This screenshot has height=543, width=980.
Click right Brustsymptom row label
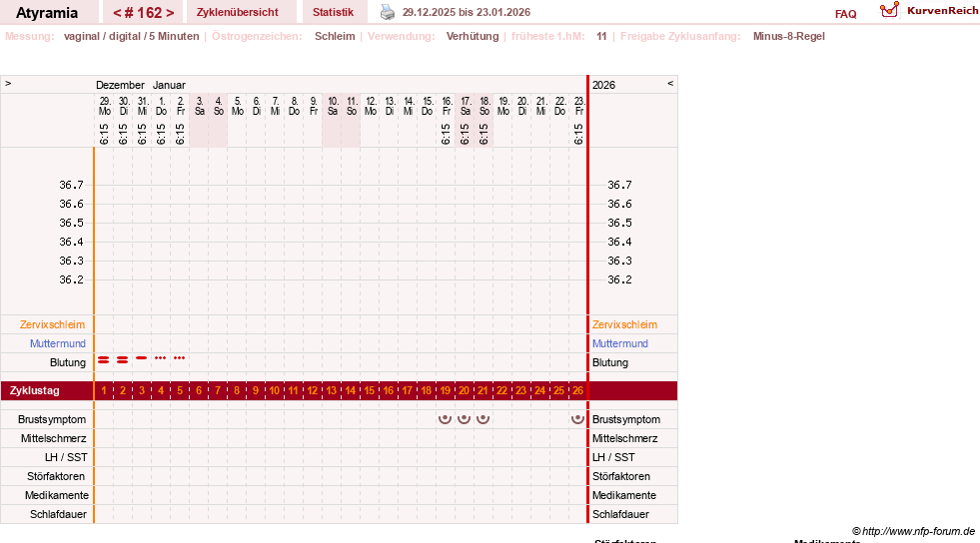(626, 419)
